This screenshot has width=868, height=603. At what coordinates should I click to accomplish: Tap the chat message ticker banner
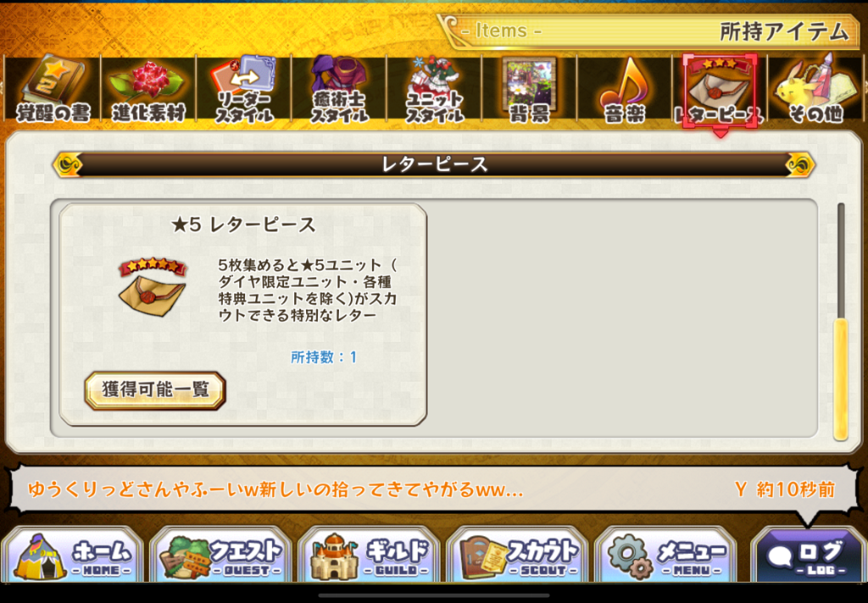(x=433, y=489)
